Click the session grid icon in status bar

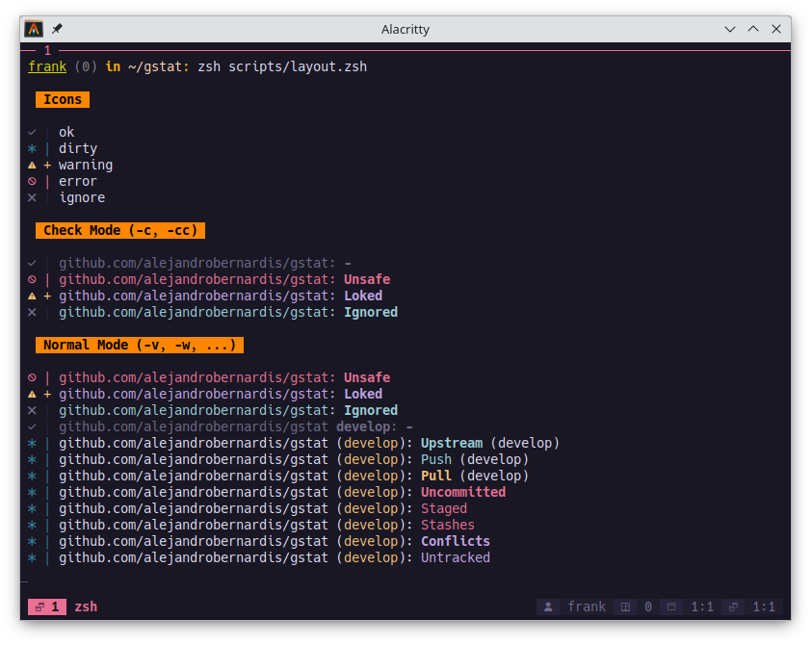click(625, 606)
